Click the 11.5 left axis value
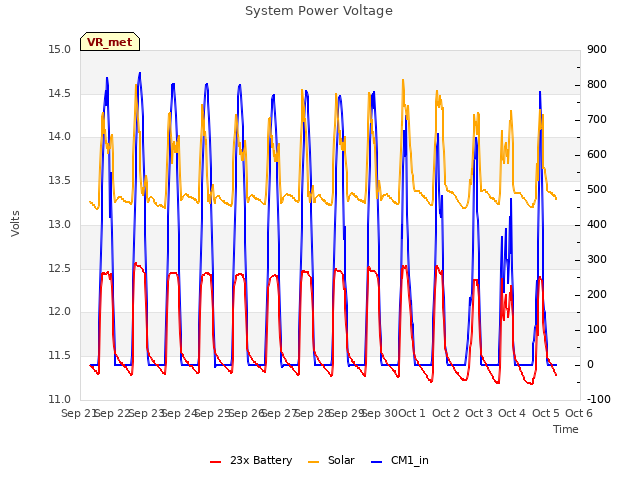The height and width of the screenshot is (480, 640). tap(60, 356)
